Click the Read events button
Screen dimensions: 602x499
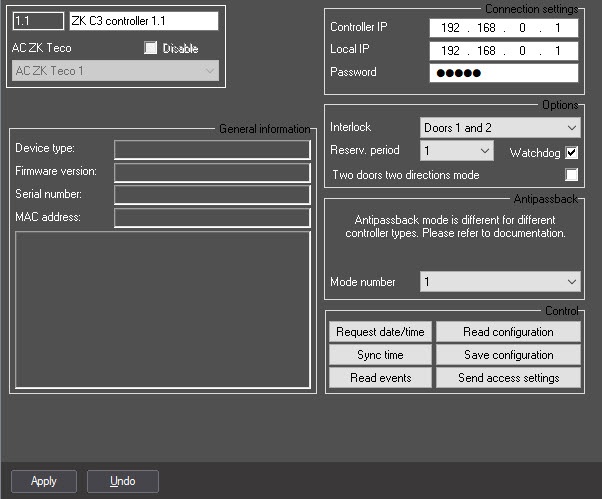coord(380,378)
